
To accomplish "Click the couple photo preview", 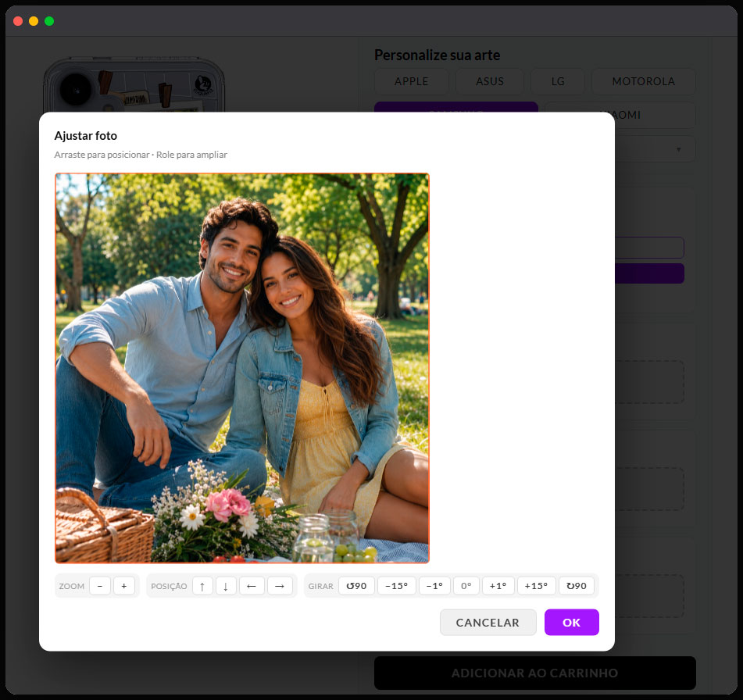I will click(x=242, y=368).
